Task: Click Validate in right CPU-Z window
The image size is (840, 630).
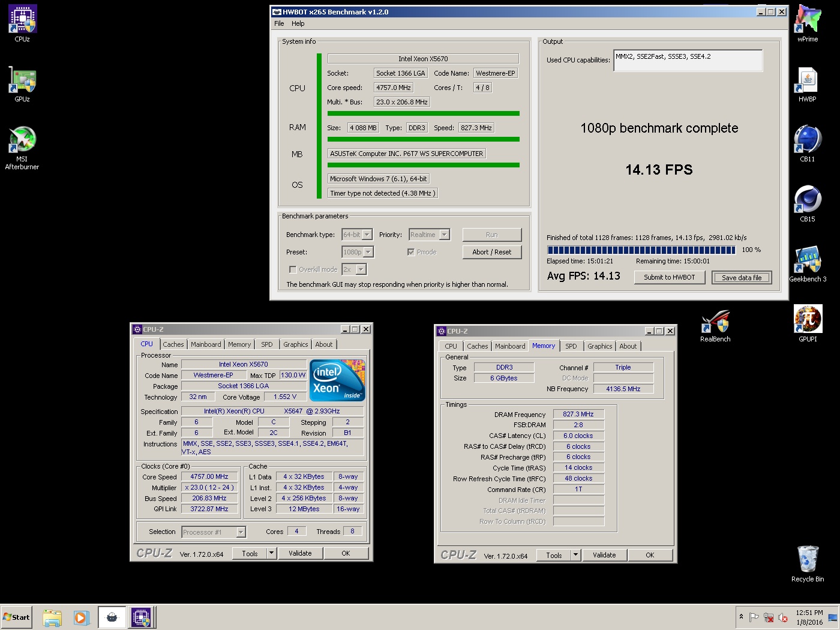Action: 604,555
